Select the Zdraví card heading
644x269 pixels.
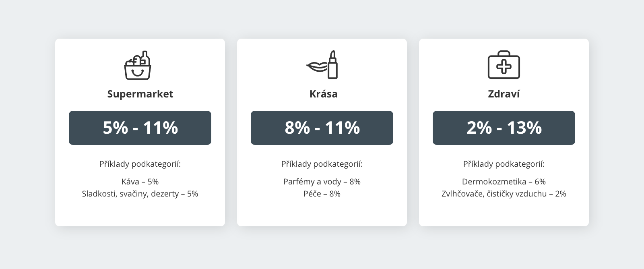coord(504,94)
